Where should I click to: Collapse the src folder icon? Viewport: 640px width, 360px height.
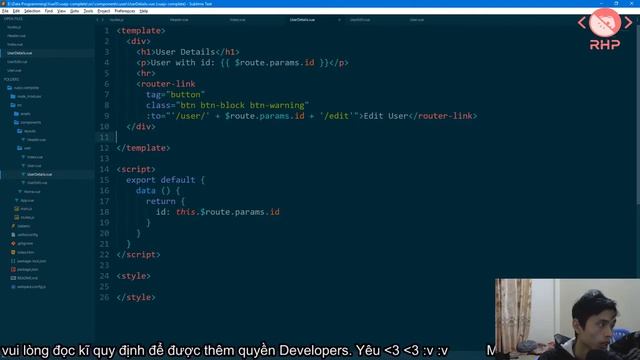tap(13, 105)
